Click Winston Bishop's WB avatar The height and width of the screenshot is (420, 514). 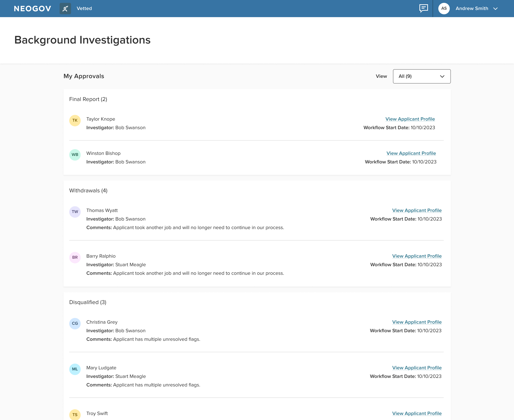pos(75,155)
